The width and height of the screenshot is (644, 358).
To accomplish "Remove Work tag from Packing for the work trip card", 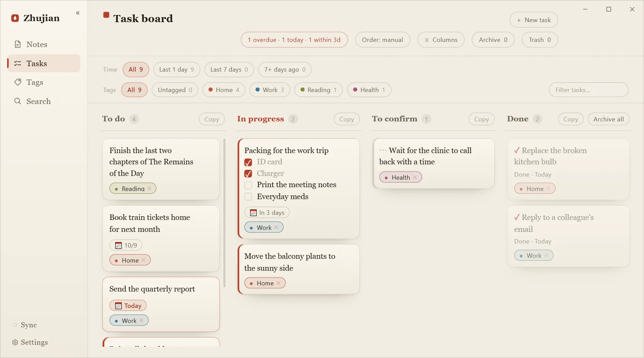I will 276,227.
